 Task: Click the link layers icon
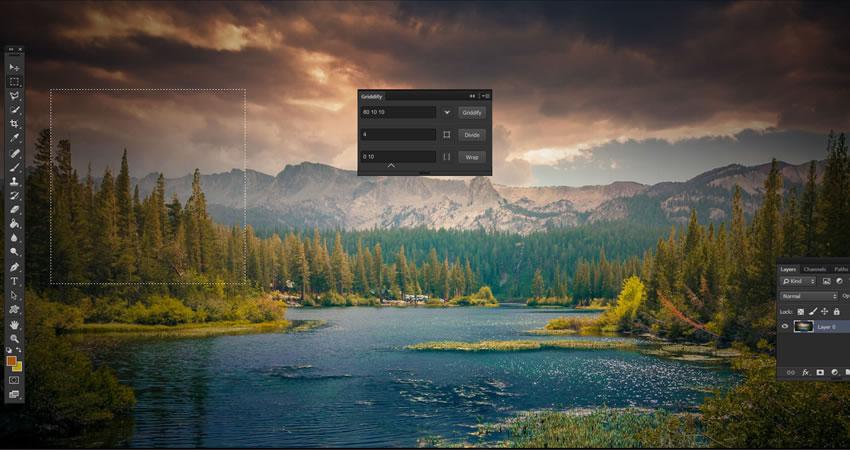coord(790,372)
